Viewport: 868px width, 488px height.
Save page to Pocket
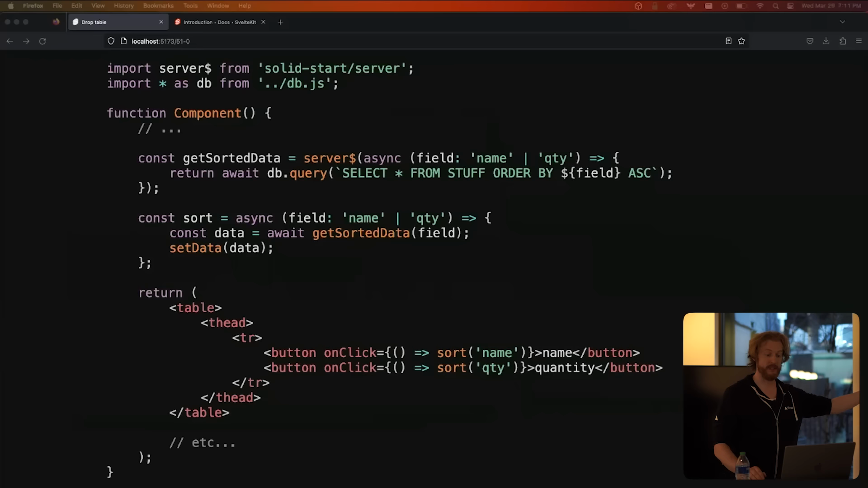[x=810, y=41]
